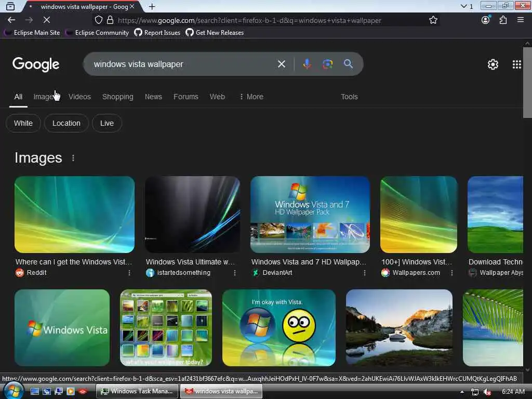Stop loading the page with X button

point(46,20)
